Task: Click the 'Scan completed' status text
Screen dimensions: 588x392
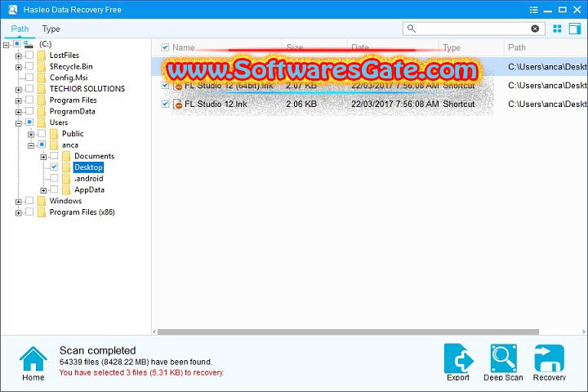Action: [97, 350]
